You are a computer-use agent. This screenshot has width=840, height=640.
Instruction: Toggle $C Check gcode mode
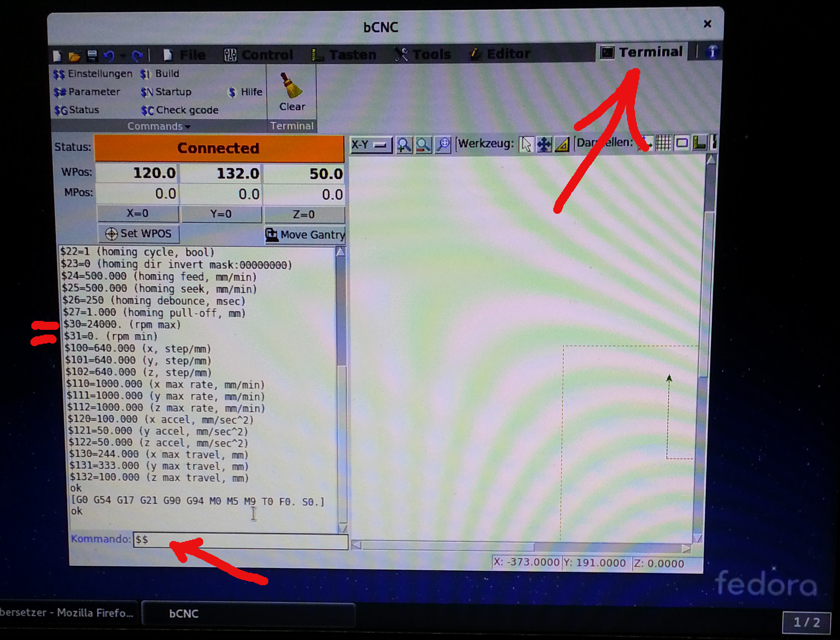180,110
